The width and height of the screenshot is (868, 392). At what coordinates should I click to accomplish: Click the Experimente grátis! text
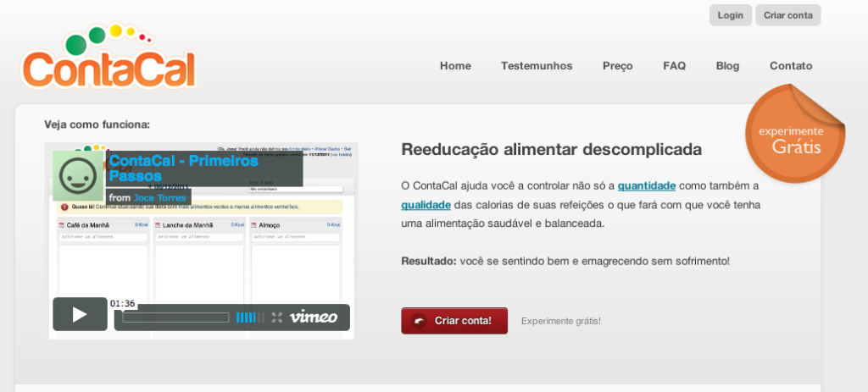[x=560, y=321]
